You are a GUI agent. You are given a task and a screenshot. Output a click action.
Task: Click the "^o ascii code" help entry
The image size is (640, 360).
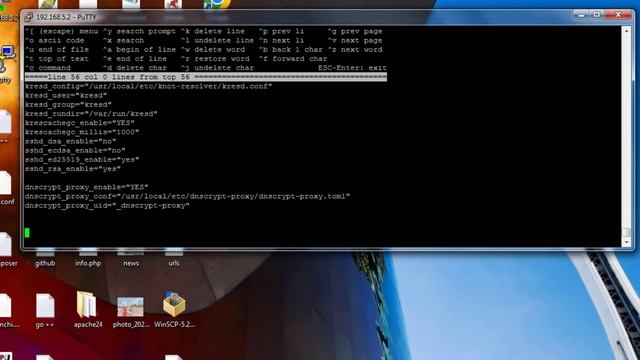(x=54, y=40)
